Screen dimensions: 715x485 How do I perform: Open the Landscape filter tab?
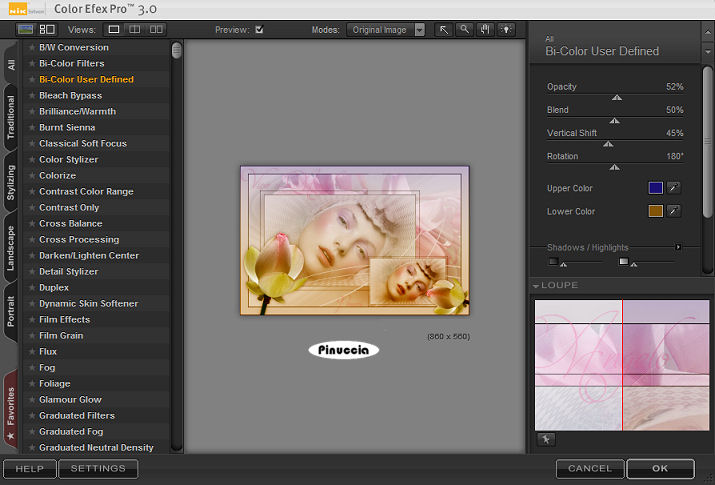(x=11, y=247)
